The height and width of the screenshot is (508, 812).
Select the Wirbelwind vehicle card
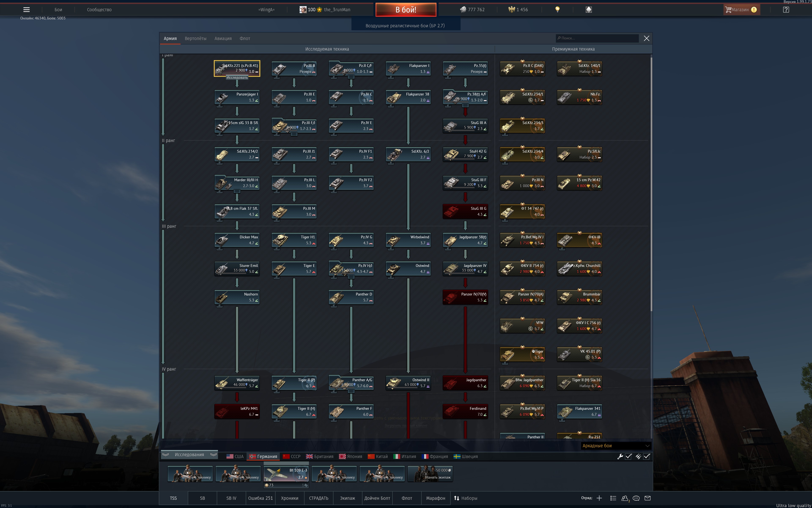(x=408, y=240)
